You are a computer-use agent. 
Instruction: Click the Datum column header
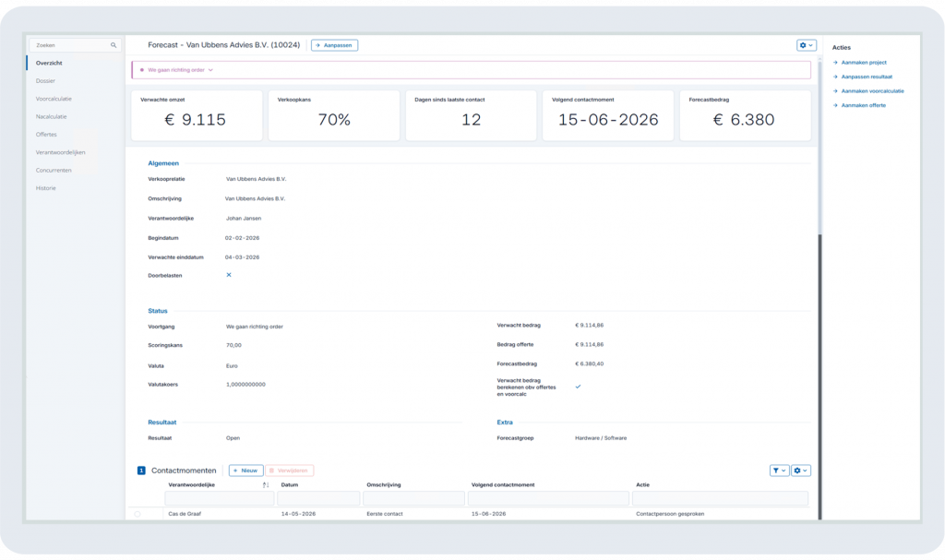(x=289, y=484)
